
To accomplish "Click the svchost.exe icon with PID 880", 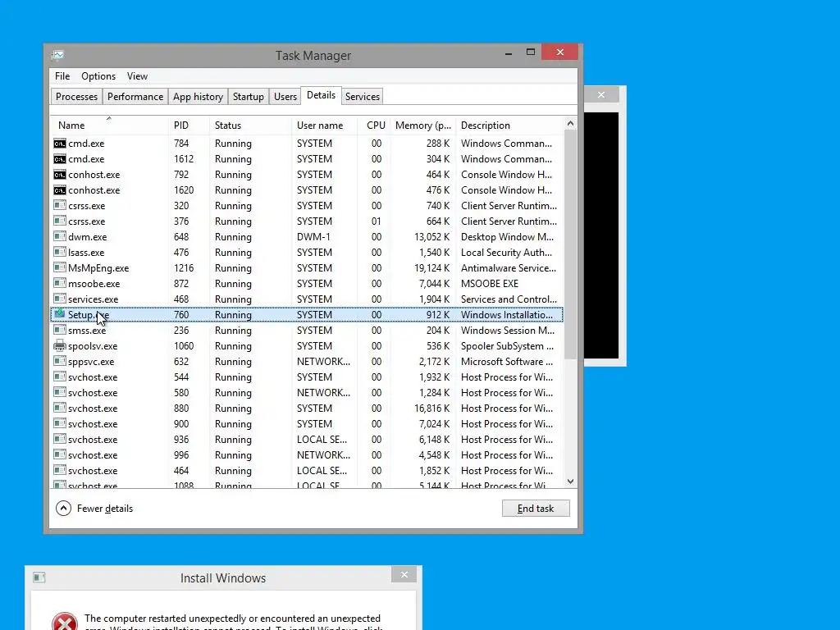I will click(x=59, y=408).
